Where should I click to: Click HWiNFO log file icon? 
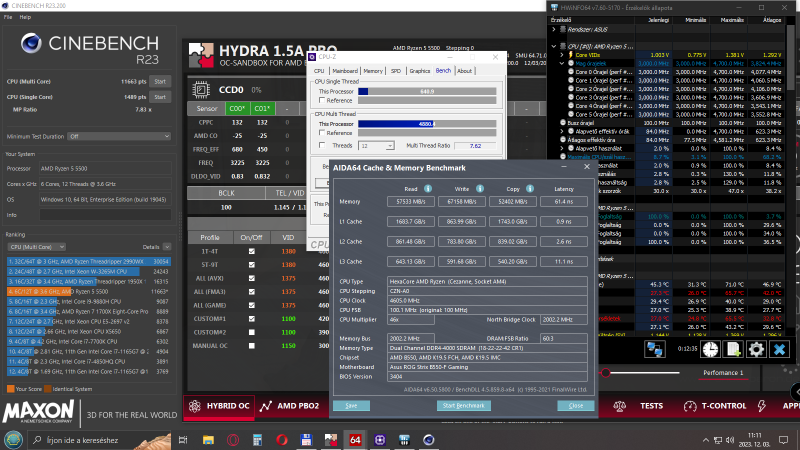[733, 349]
